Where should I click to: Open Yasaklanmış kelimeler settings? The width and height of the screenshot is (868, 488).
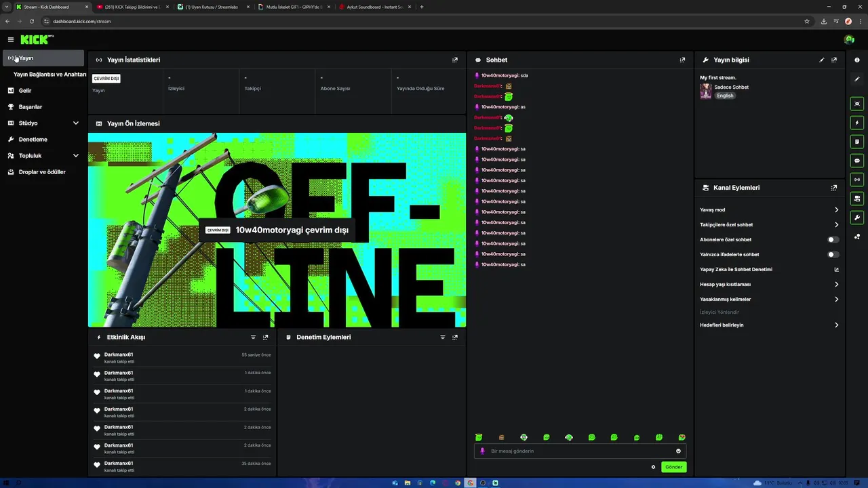tap(770, 300)
